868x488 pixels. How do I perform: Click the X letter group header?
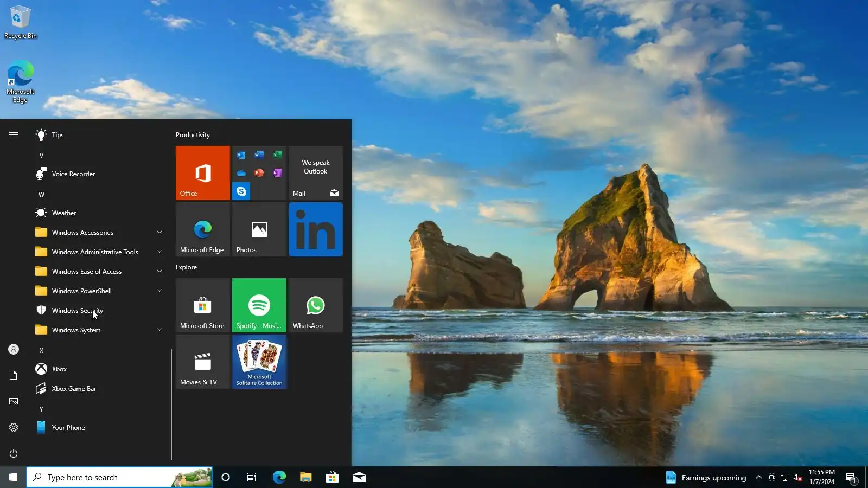click(x=41, y=351)
